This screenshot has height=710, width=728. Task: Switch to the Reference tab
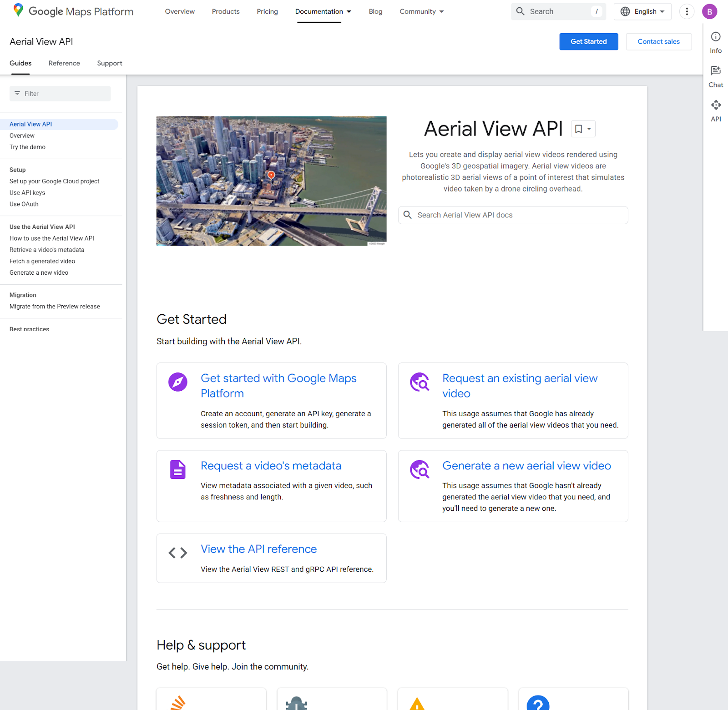click(x=64, y=63)
